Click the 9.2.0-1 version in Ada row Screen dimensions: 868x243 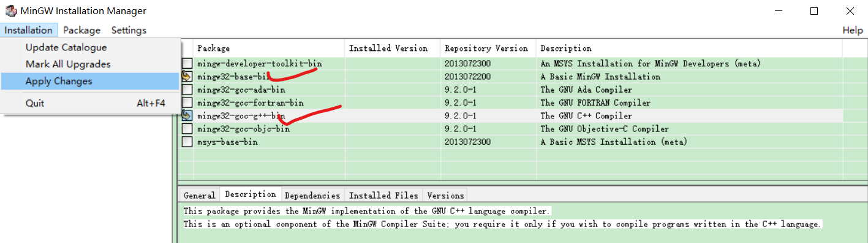[461, 90]
